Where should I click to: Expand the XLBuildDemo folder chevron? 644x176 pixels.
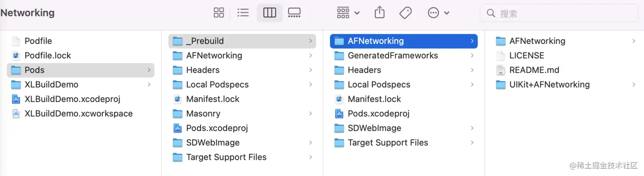[x=149, y=84]
